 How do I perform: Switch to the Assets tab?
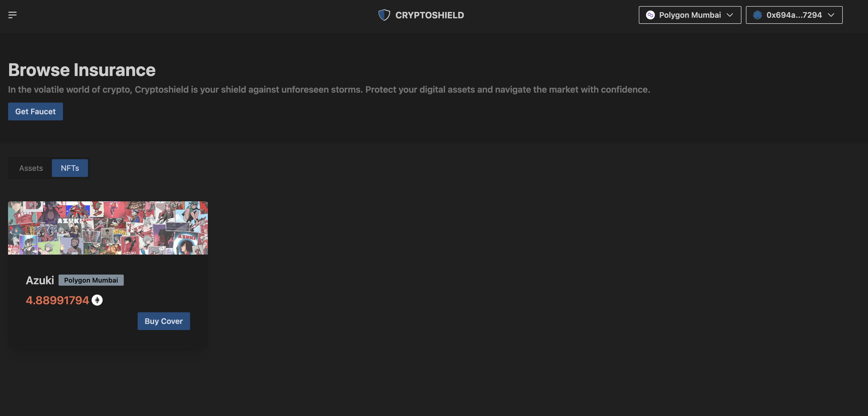[31, 168]
